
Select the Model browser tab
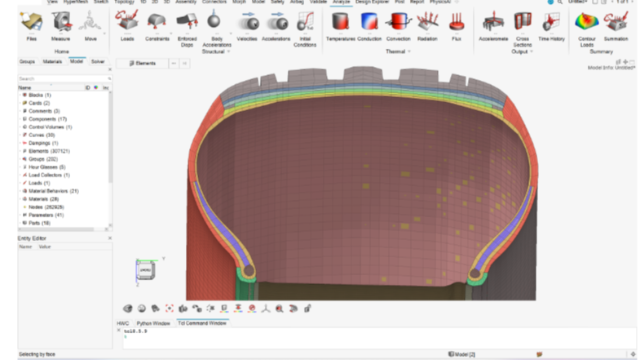(76, 61)
